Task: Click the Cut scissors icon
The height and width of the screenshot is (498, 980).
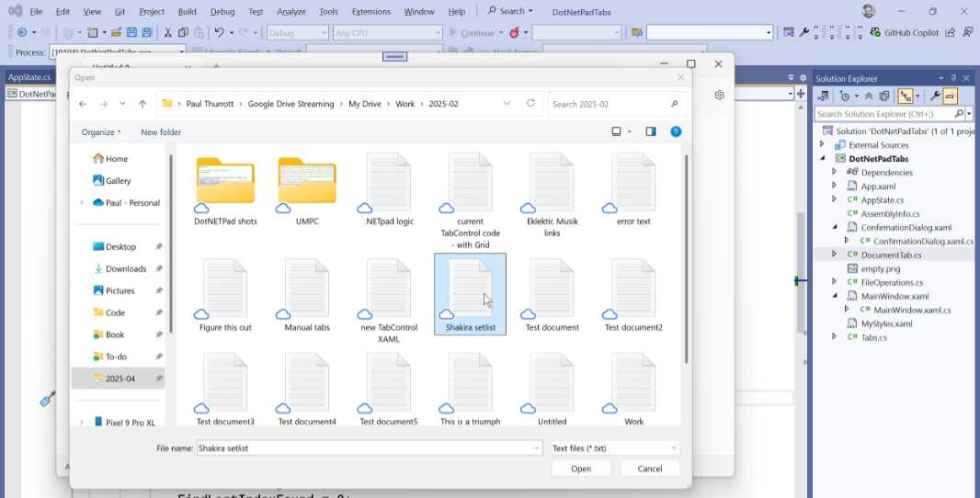Action: point(167,32)
